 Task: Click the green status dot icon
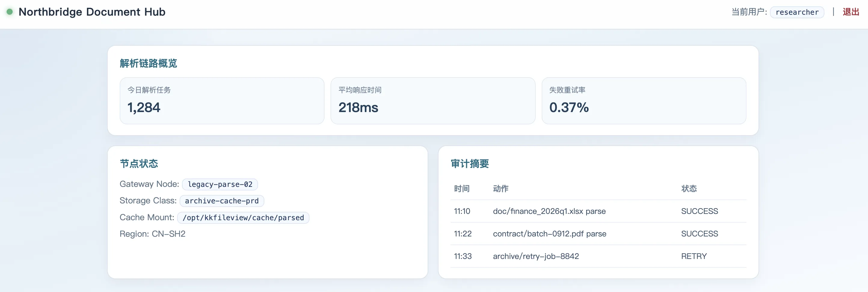point(10,12)
